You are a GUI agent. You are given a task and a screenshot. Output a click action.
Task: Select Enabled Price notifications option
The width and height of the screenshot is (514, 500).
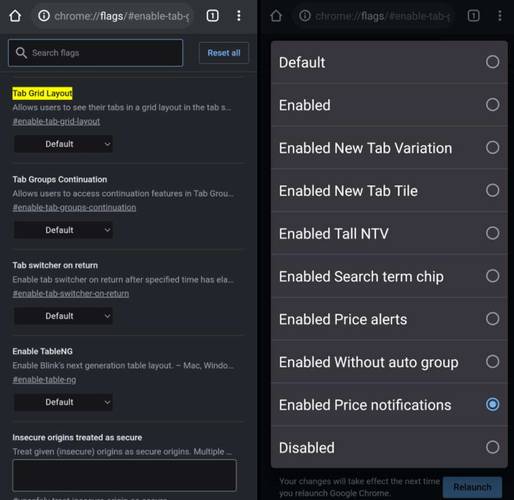pos(389,405)
